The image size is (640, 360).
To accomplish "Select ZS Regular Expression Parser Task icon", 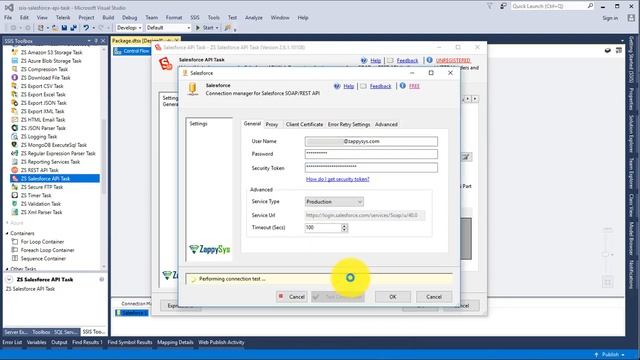I will click(x=15, y=153).
